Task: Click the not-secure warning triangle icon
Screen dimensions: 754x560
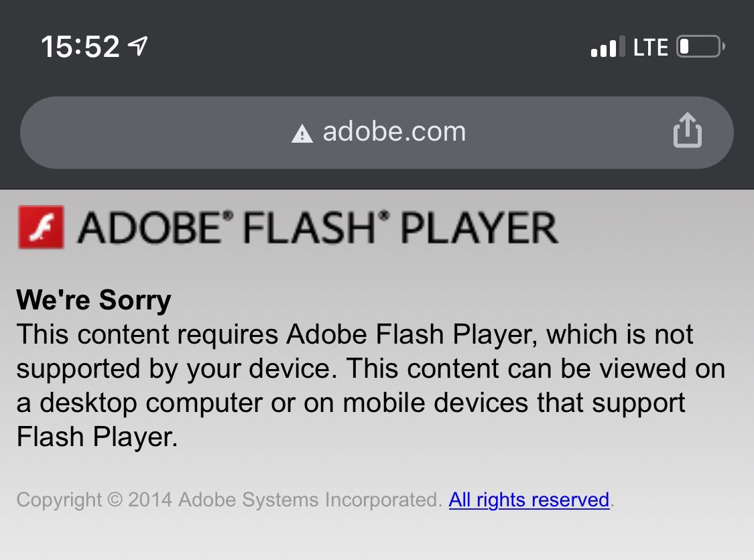Action: (302, 133)
